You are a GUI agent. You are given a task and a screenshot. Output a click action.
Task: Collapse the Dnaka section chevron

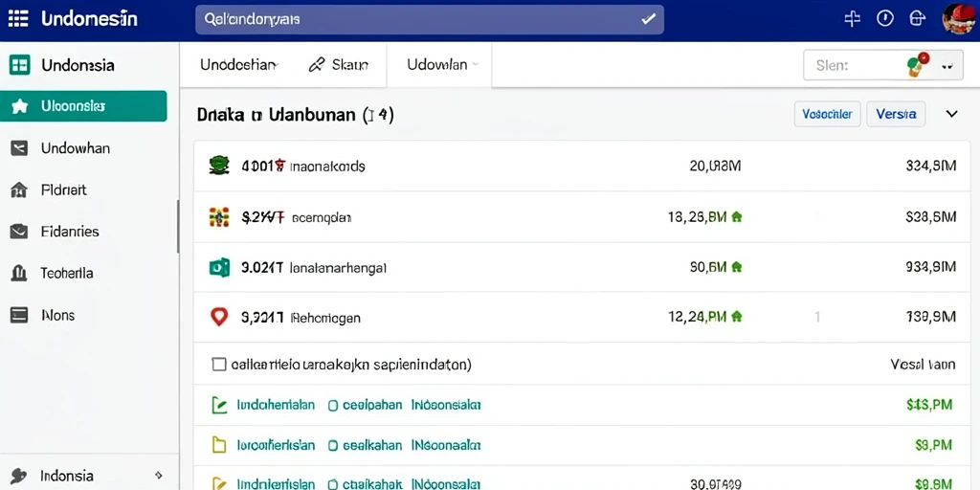coord(952,114)
